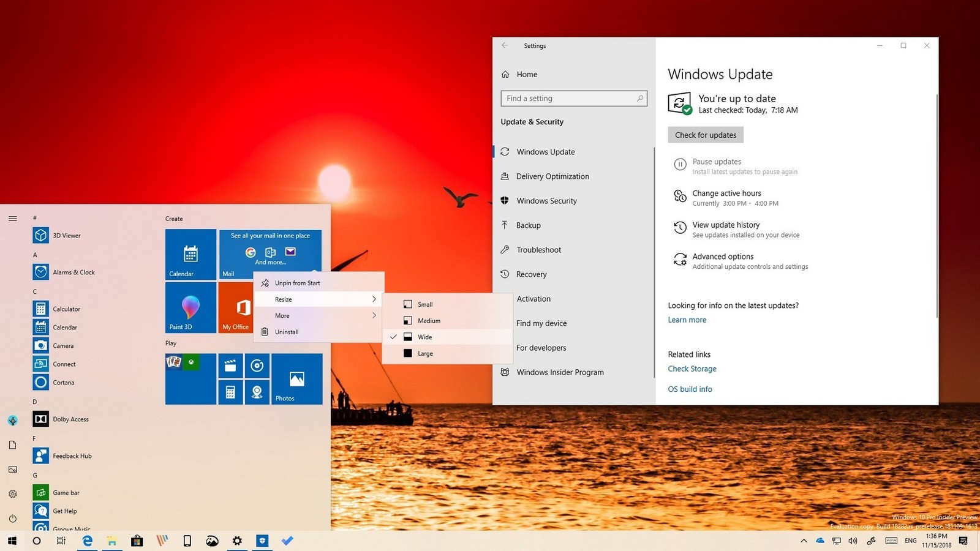This screenshot has width=980, height=551.
Task: Open the OS build info link
Action: tap(690, 389)
